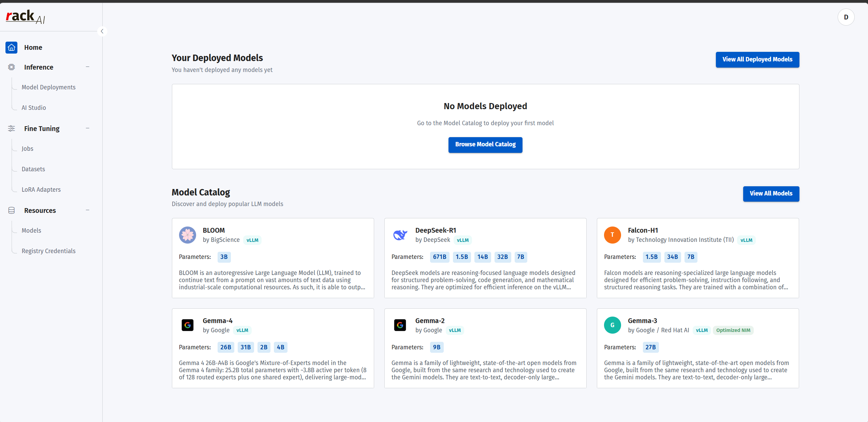
Task: Click the rack AI logo
Action: point(25,17)
